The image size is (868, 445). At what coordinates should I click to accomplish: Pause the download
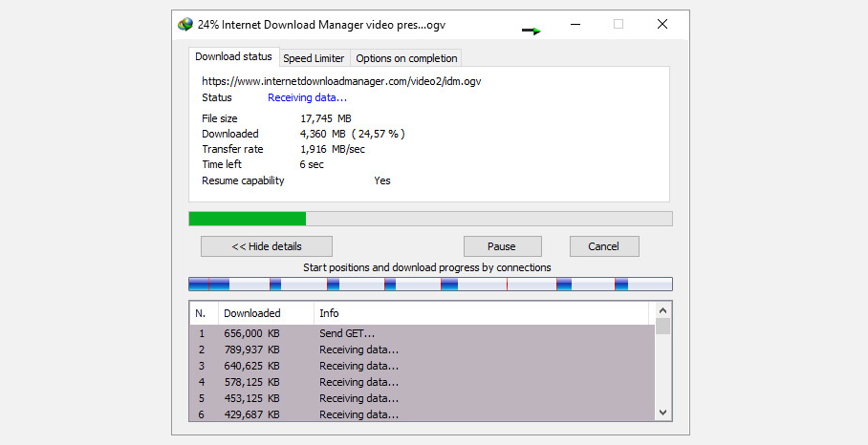click(502, 246)
